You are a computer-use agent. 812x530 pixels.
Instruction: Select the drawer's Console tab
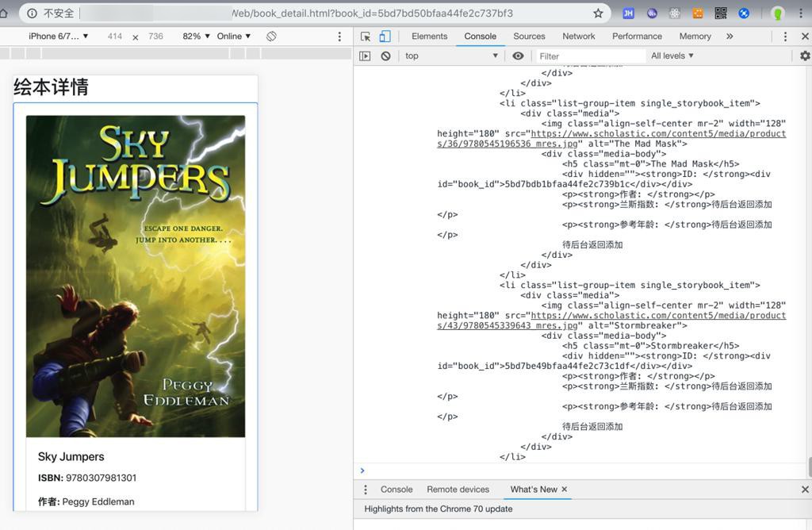point(396,490)
